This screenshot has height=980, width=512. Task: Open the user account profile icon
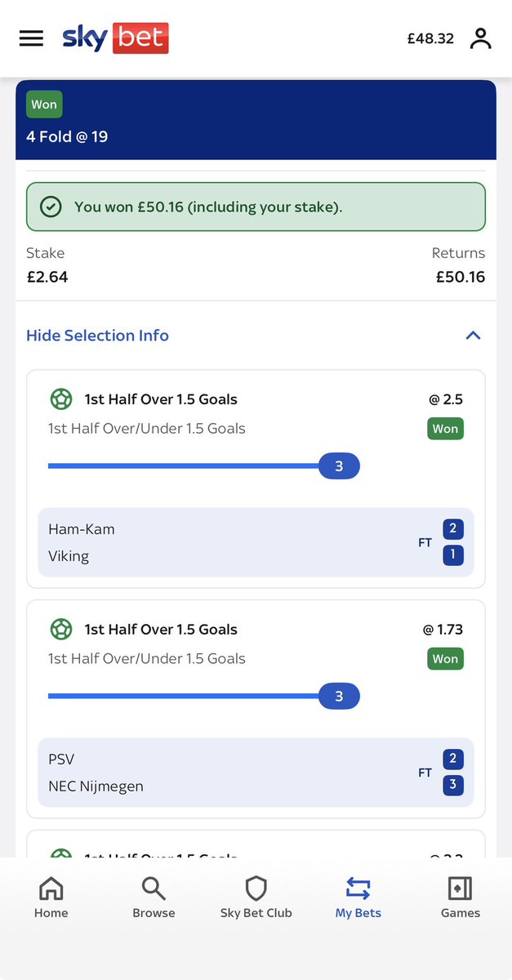(481, 38)
